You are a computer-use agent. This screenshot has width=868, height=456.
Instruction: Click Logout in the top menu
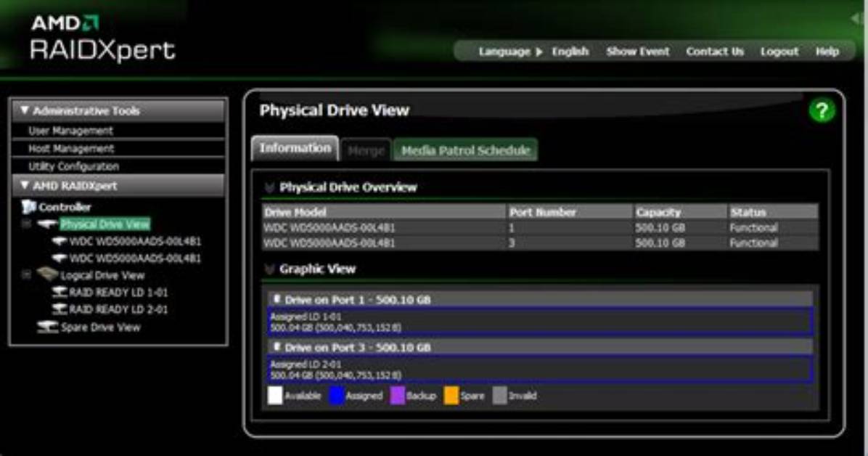[779, 52]
